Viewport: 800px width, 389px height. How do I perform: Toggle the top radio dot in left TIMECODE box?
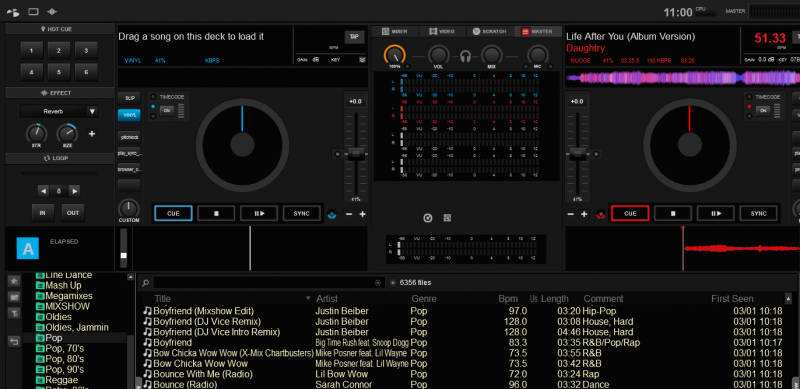point(153,97)
